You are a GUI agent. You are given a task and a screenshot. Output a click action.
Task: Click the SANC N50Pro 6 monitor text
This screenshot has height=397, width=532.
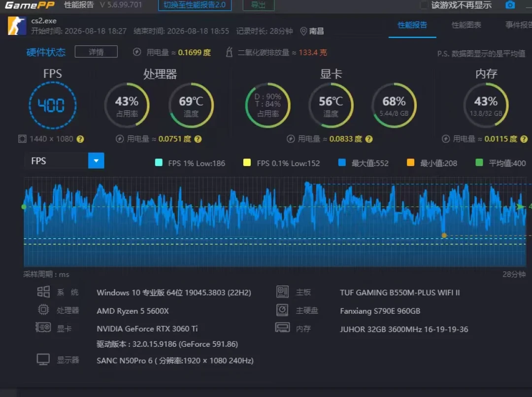[175, 361]
